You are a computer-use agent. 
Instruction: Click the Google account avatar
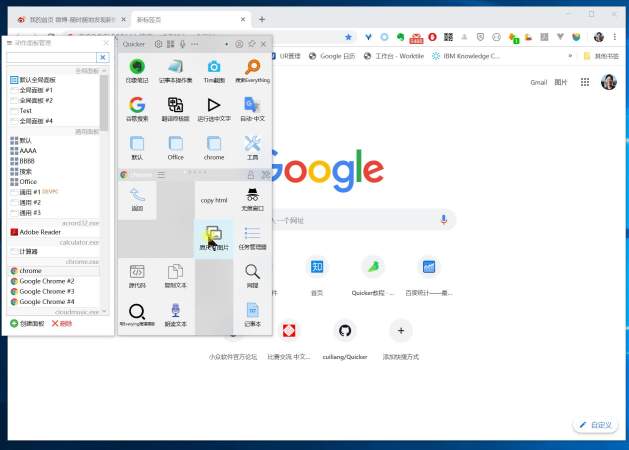(608, 82)
